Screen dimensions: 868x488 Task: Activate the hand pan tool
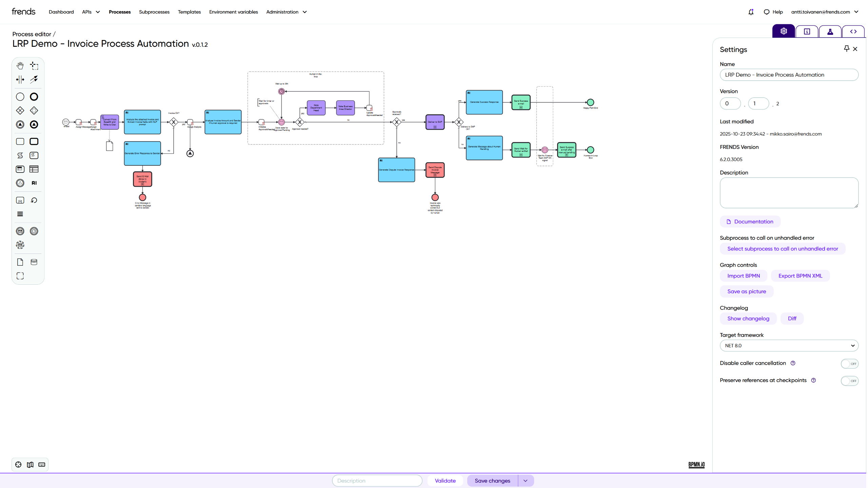pos(20,65)
